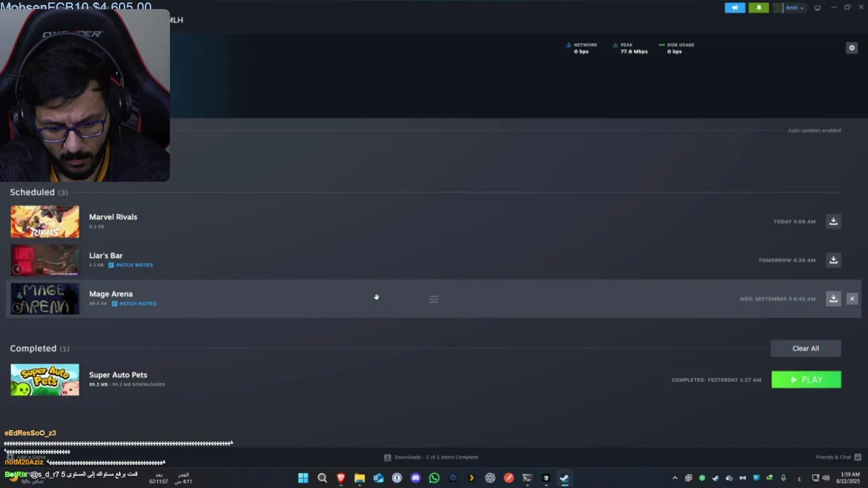Open download settings gear icon
The width and height of the screenshot is (868, 488).
[x=852, y=47]
